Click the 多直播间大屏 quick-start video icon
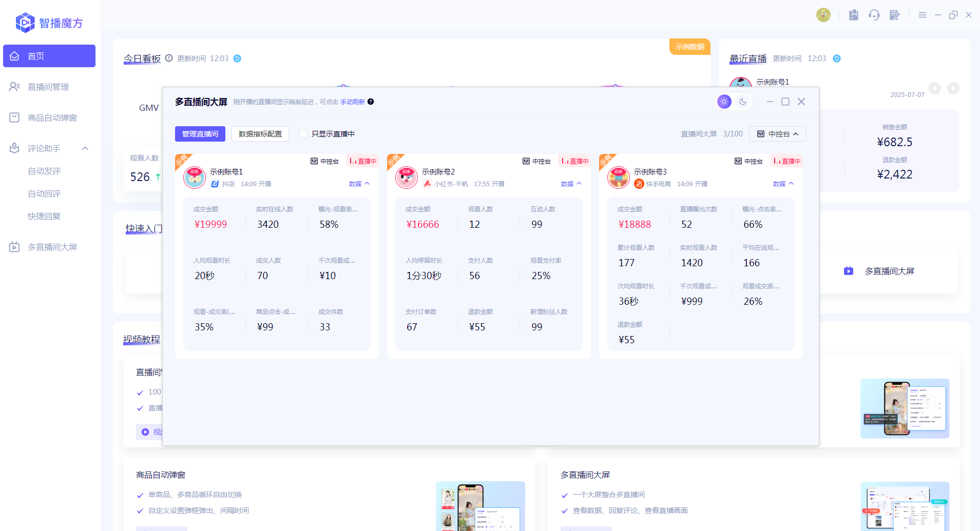The height and width of the screenshot is (531, 980). coord(849,271)
